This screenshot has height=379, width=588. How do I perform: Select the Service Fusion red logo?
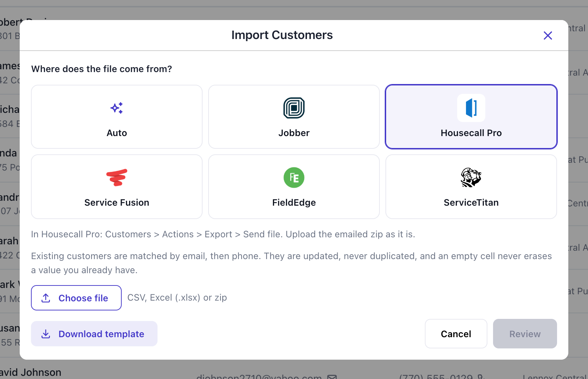(117, 178)
